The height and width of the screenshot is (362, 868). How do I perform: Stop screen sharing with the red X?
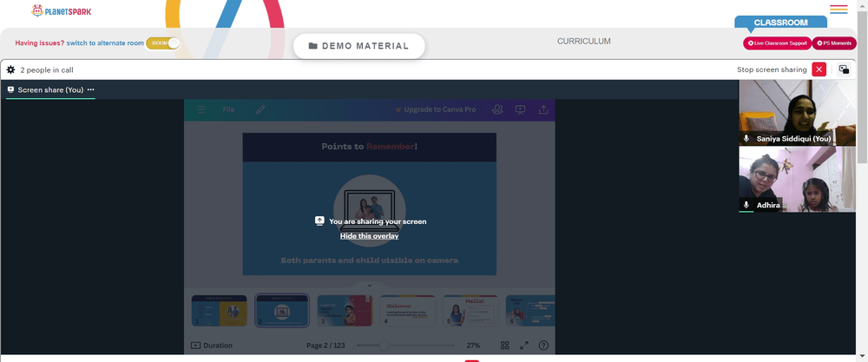click(x=819, y=69)
